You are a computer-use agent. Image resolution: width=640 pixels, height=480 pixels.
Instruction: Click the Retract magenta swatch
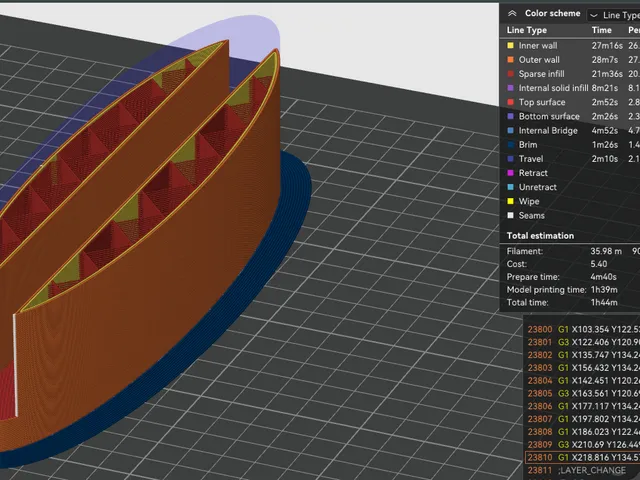(510, 173)
